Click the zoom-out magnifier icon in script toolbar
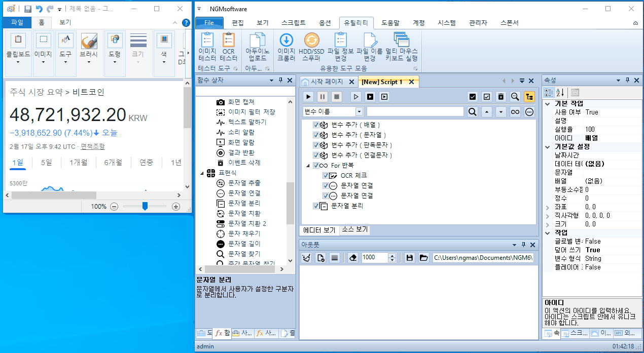The height and width of the screenshot is (353, 644). coord(515,97)
